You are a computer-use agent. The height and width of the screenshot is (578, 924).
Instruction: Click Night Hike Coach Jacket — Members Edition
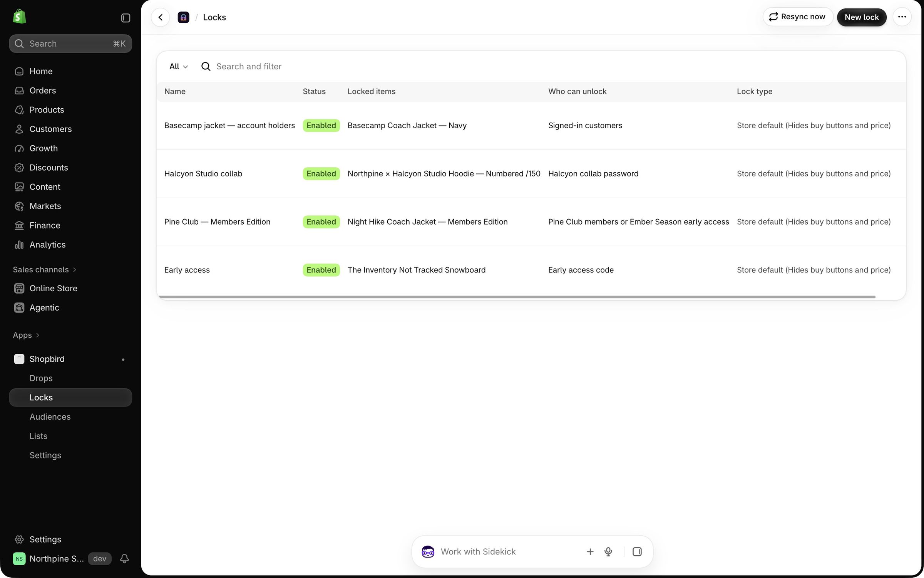point(427,222)
